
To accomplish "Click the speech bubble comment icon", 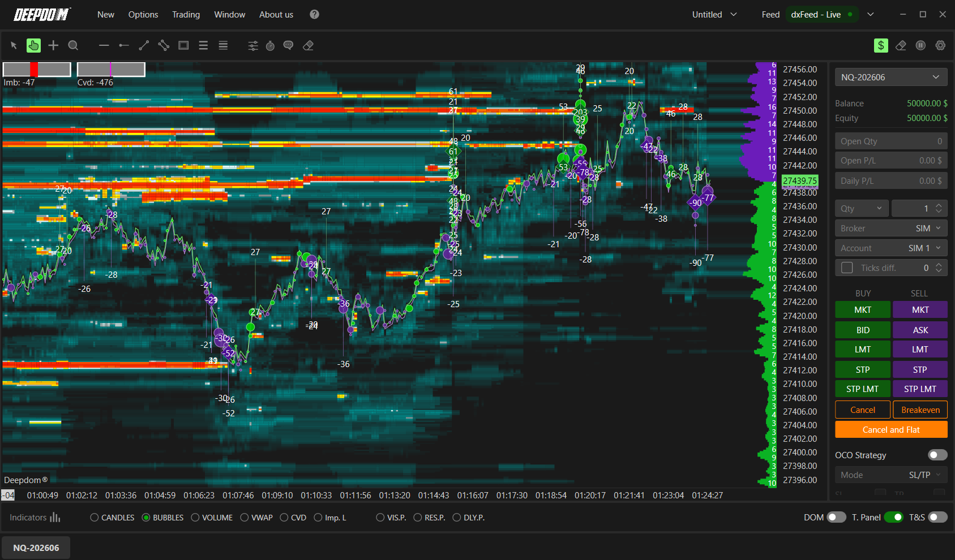I will (288, 46).
